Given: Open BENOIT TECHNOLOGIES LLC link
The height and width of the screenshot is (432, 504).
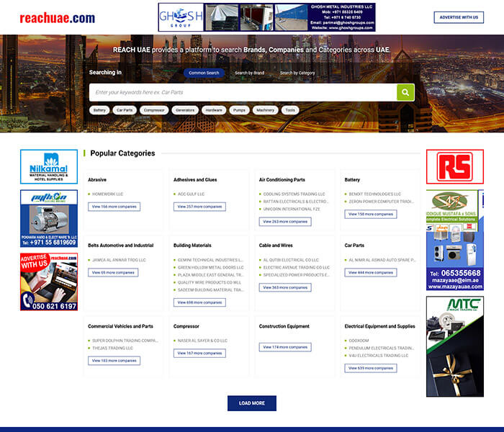Looking at the screenshot, I should click(x=375, y=194).
